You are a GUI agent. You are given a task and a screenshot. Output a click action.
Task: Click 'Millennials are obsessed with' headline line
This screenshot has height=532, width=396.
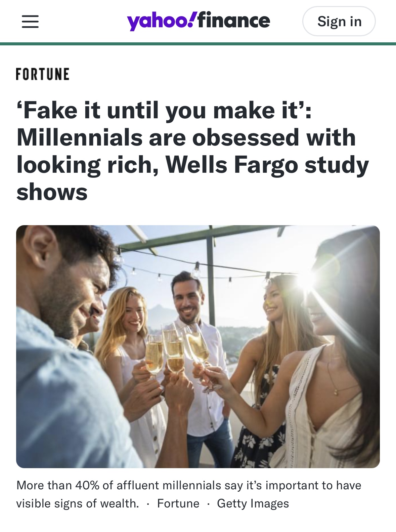tap(186, 137)
